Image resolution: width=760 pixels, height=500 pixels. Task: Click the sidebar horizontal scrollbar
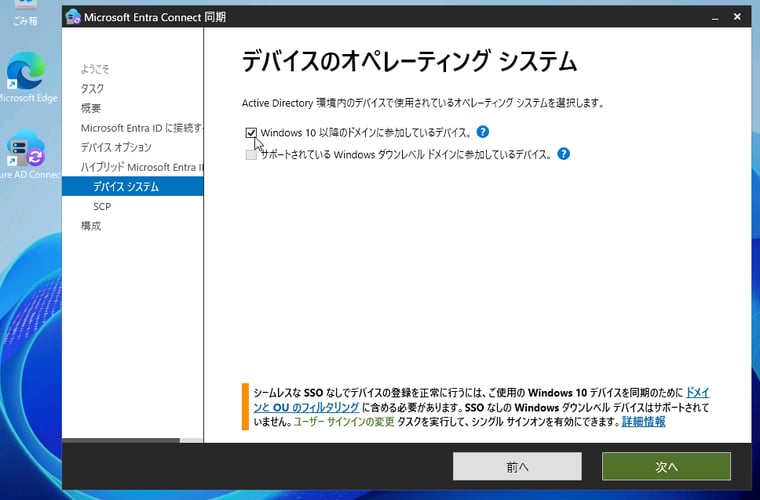pyautogui.click(x=121, y=440)
